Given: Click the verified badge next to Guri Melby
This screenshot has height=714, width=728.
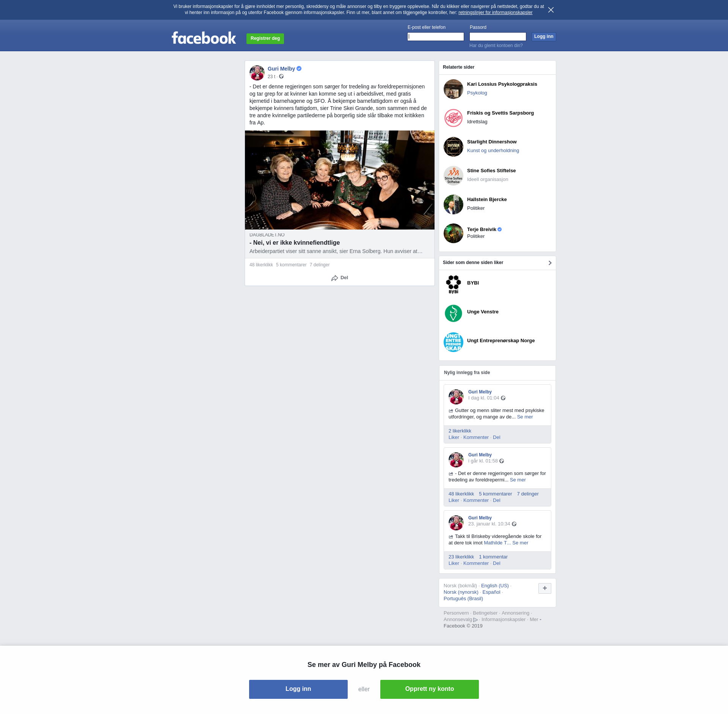Looking at the screenshot, I should pos(299,69).
